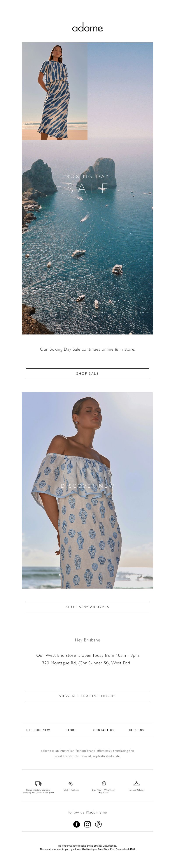This screenshot has height=868, width=175.
Task: Click the Discover New dress image
Action: point(87,490)
